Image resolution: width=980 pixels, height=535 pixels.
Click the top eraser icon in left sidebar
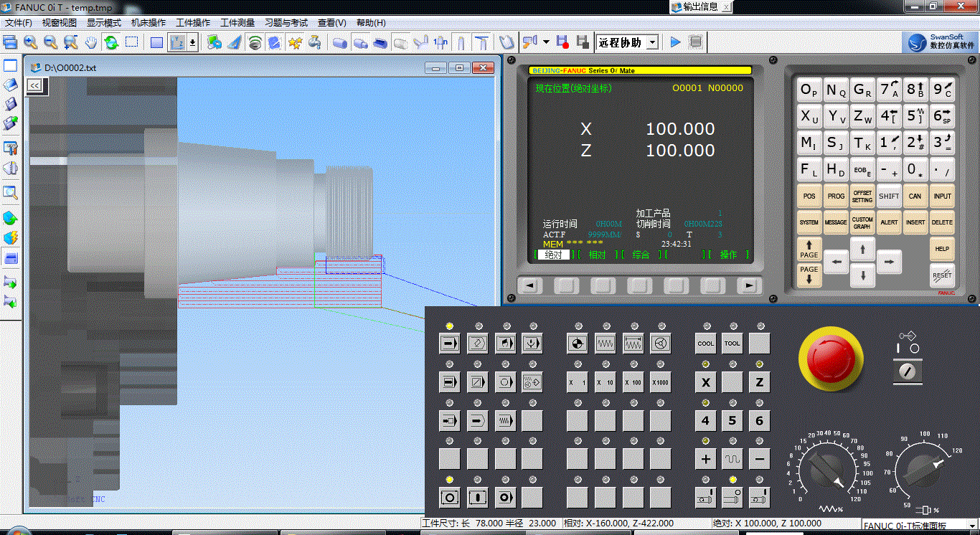(10, 85)
